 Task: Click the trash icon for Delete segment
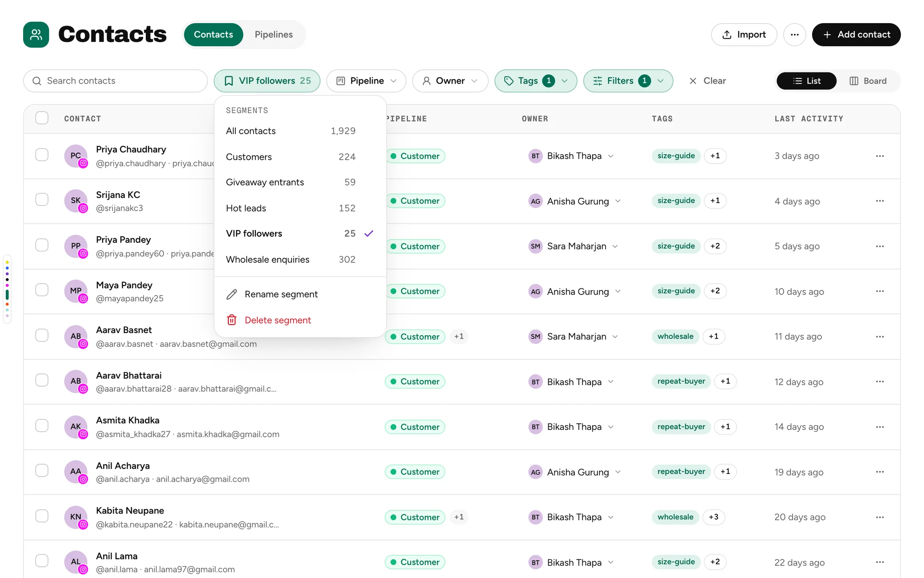click(231, 320)
